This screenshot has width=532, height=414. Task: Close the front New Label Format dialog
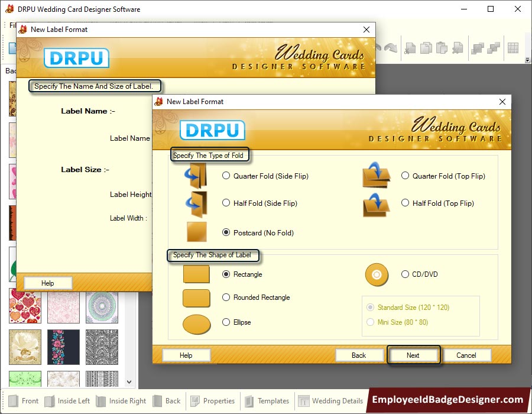click(x=502, y=102)
